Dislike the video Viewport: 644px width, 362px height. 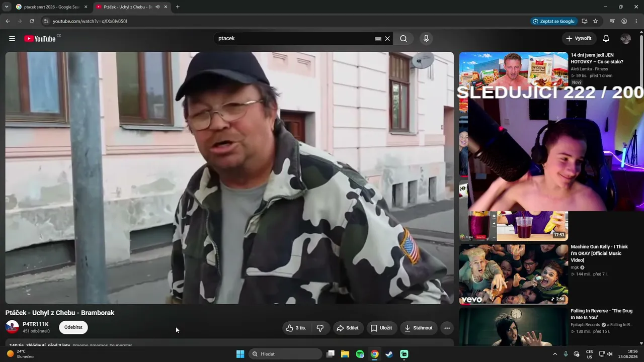[x=320, y=328]
